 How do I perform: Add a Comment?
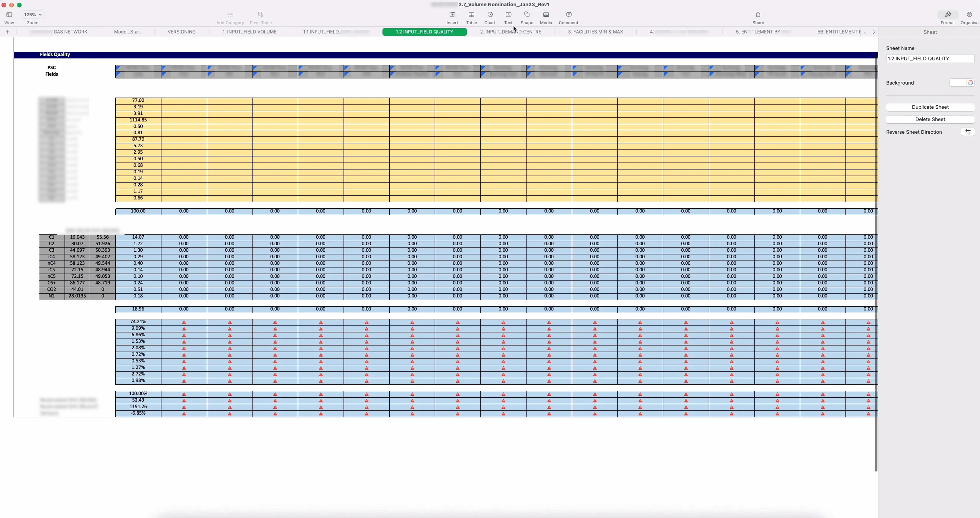click(x=569, y=15)
